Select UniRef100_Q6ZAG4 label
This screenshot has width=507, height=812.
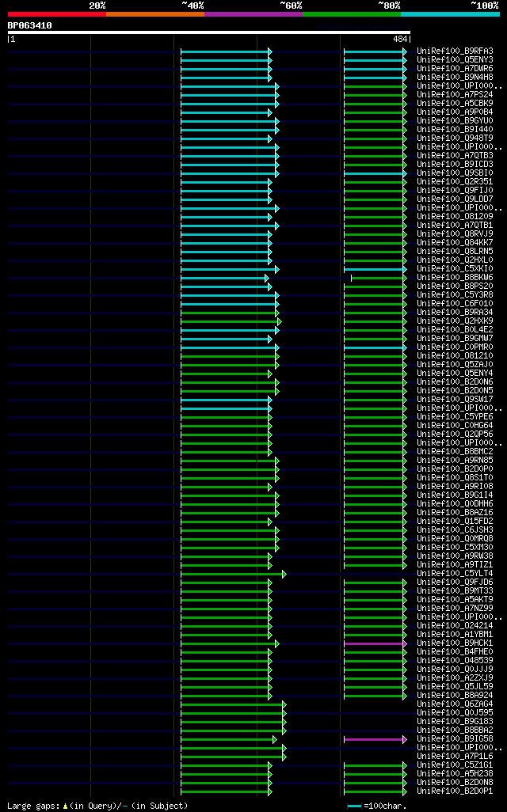[x=456, y=704]
